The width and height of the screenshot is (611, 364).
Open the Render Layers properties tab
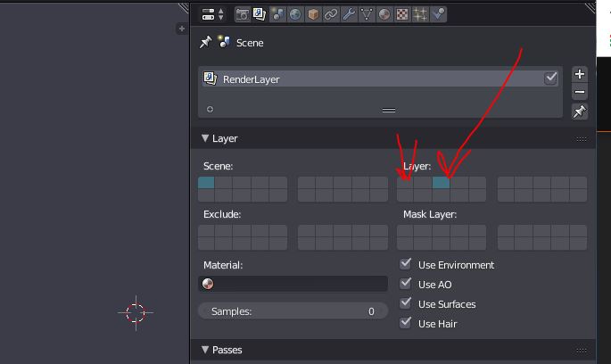pyautogui.click(x=260, y=15)
